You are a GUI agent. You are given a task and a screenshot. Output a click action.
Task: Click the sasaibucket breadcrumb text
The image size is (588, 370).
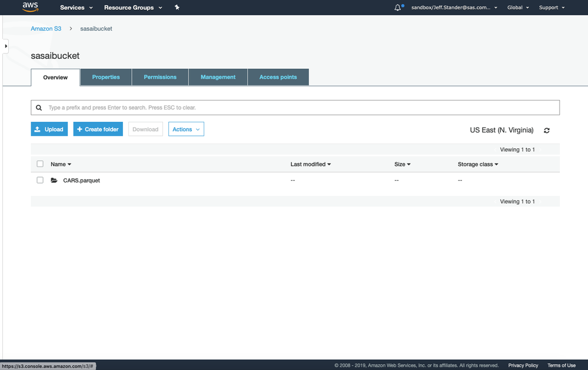96,28
